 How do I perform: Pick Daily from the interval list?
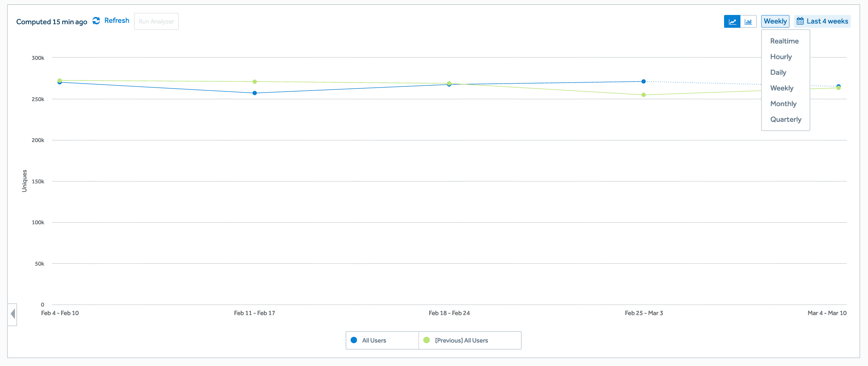(778, 73)
